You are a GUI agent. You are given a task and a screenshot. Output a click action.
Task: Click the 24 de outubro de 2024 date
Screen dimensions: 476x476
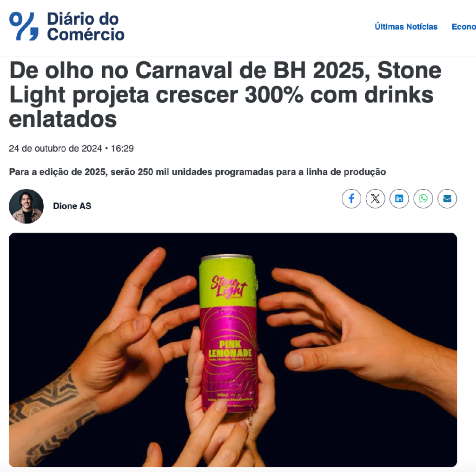click(x=55, y=148)
